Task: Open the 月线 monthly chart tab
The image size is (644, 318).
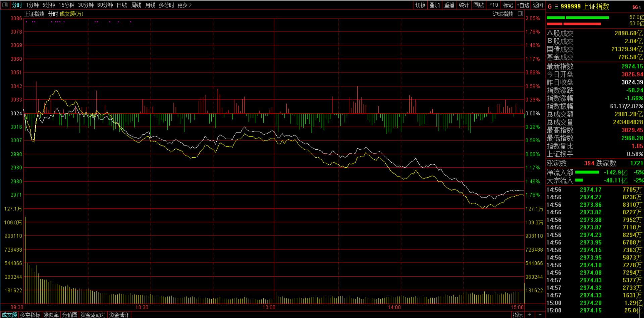Action: (150, 5)
